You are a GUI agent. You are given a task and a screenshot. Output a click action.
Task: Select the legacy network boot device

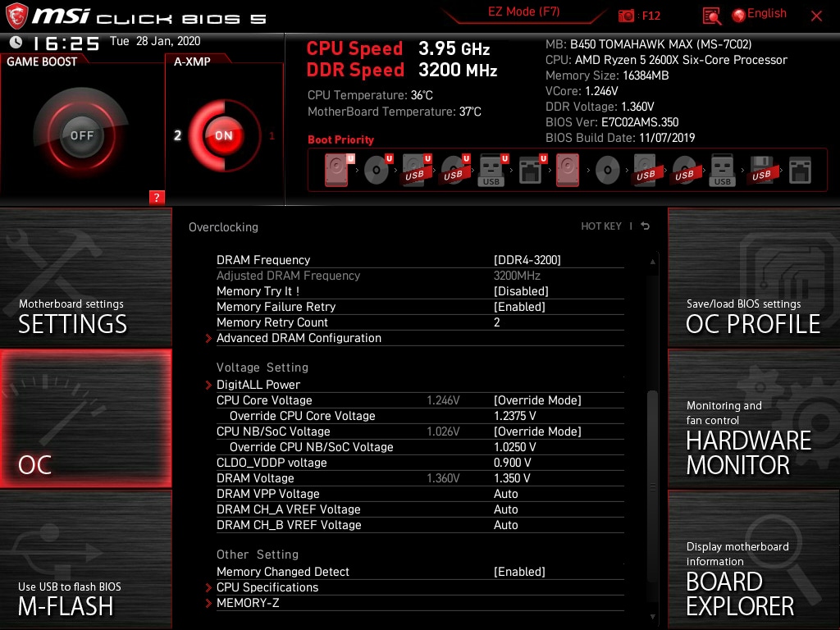click(800, 171)
